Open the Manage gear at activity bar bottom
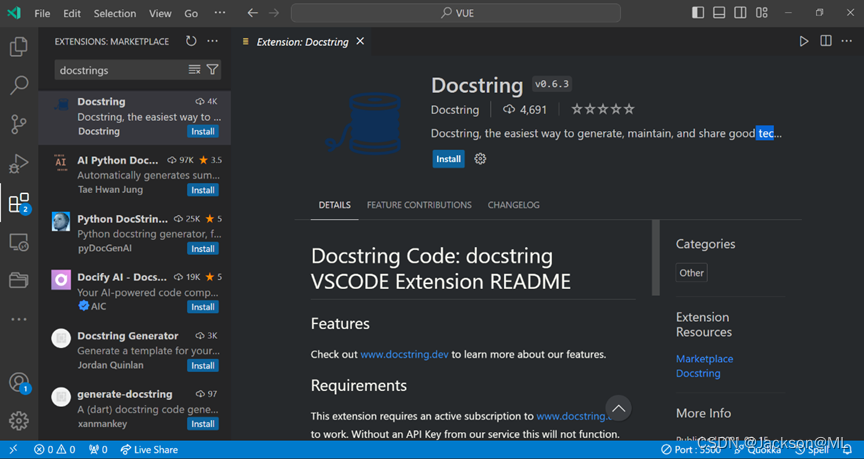Screen dimensions: 864x459 point(19,421)
